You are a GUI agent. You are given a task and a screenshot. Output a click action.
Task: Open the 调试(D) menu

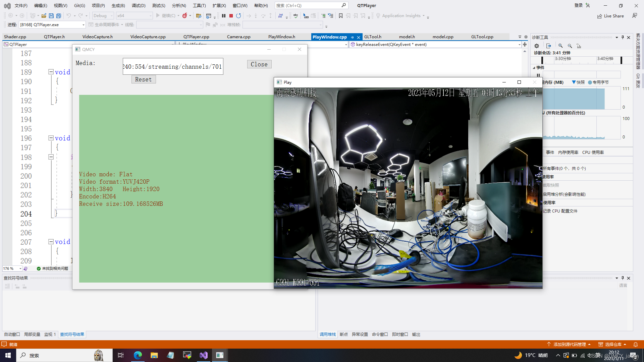coord(139,6)
